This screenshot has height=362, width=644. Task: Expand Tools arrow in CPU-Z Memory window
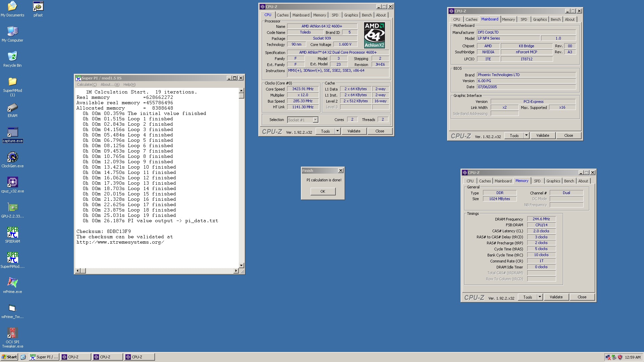540,297
